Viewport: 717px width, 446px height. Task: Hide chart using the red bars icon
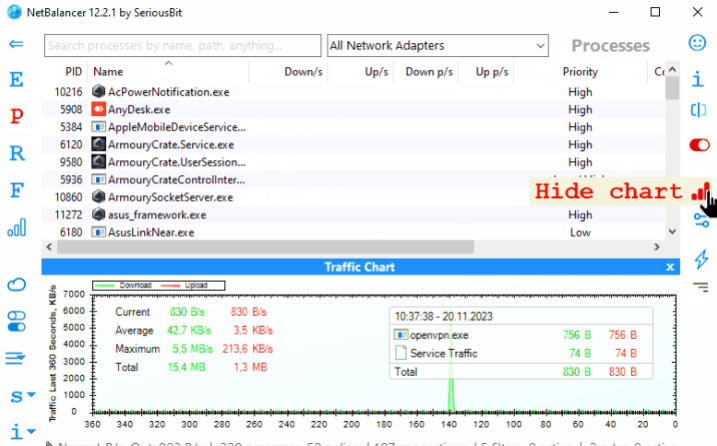pos(700,189)
